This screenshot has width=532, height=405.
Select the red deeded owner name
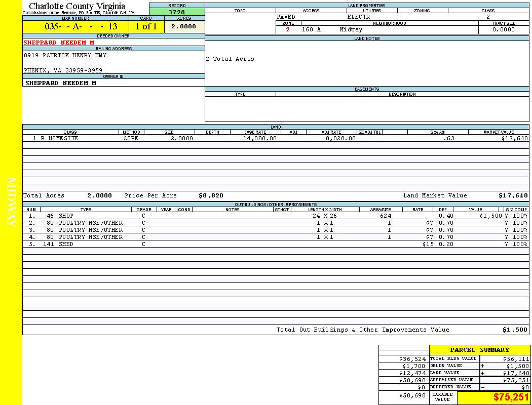pyautogui.click(x=59, y=43)
